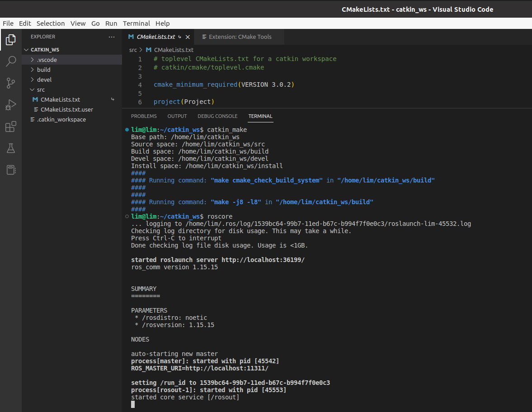This screenshot has height=412, width=532.
Task: Click ROS_MASTER_URI http://localhost:11311/ link
Action: tap(227, 368)
